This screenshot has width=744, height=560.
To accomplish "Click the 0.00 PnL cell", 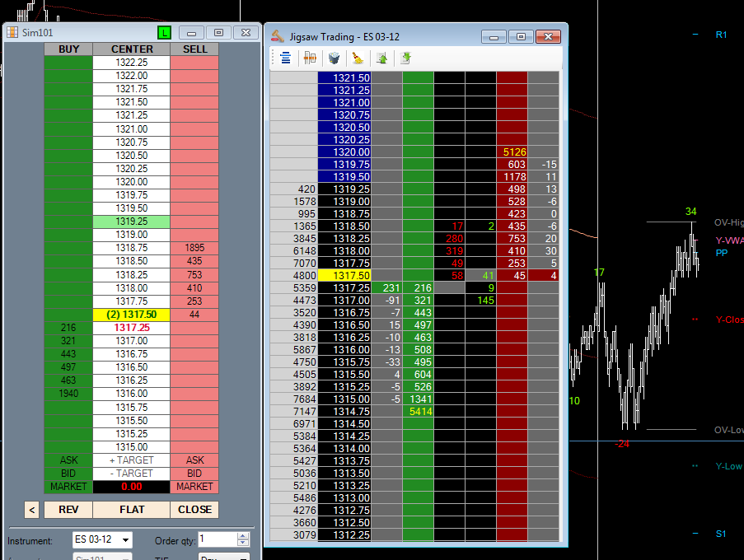I will tap(132, 487).
